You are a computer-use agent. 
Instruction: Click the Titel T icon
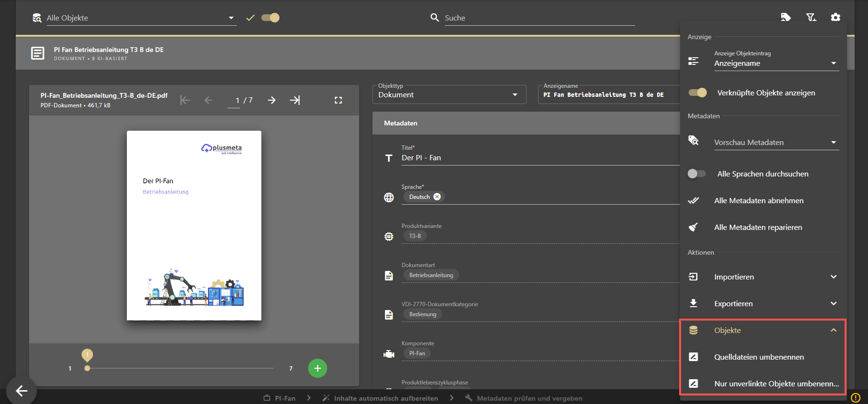[389, 158]
